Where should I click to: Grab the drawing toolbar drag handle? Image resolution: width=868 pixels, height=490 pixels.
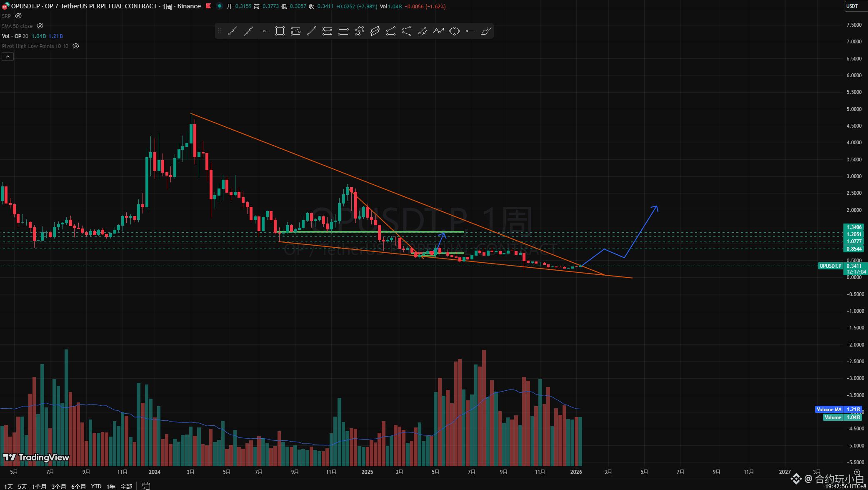click(220, 31)
